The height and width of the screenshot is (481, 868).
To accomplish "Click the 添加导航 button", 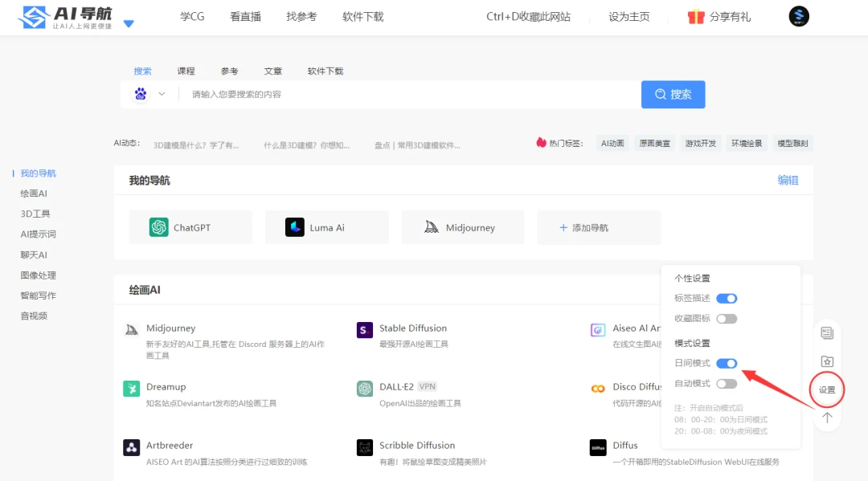I will pyautogui.click(x=599, y=227).
